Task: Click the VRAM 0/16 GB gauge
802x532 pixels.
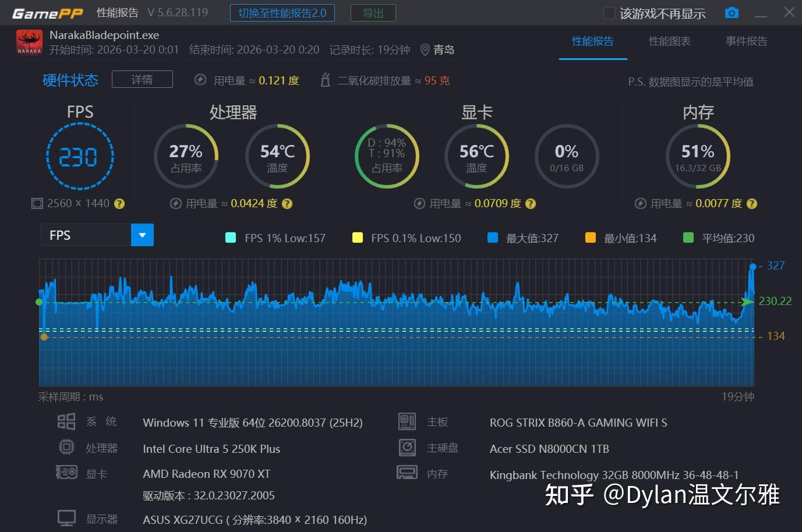Action: [567, 156]
